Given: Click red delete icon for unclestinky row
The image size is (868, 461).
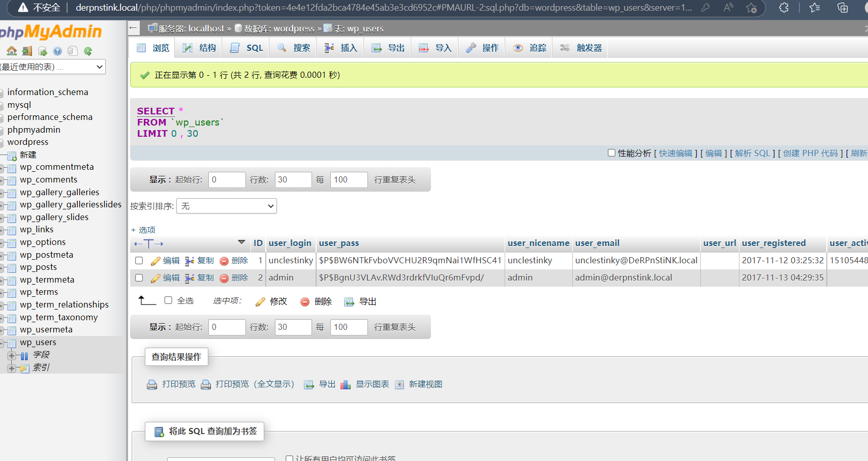Looking at the screenshot, I should tap(224, 261).
